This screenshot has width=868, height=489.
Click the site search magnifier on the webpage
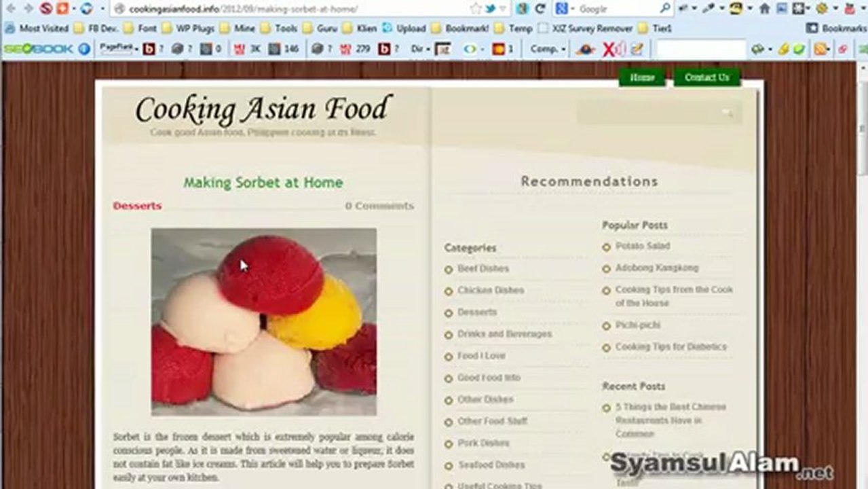click(x=727, y=113)
